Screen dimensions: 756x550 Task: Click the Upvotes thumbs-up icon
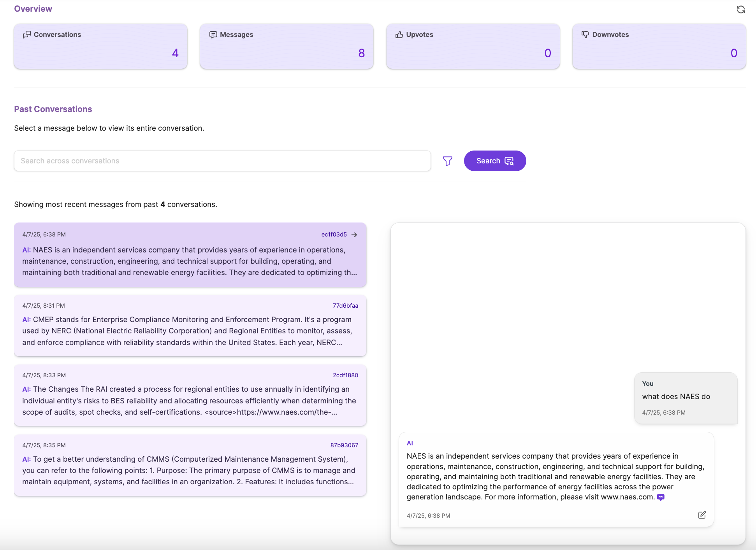point(399,35)
